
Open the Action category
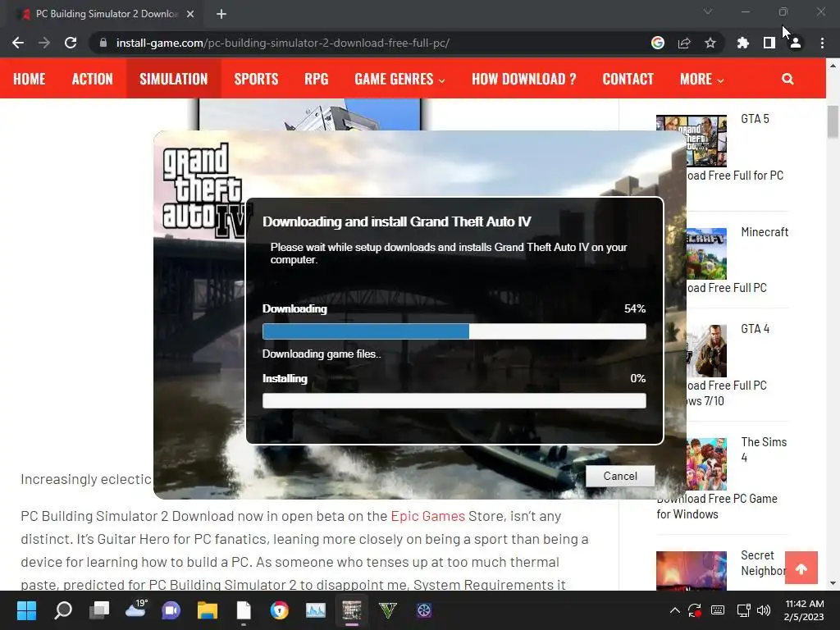[92, 79]
